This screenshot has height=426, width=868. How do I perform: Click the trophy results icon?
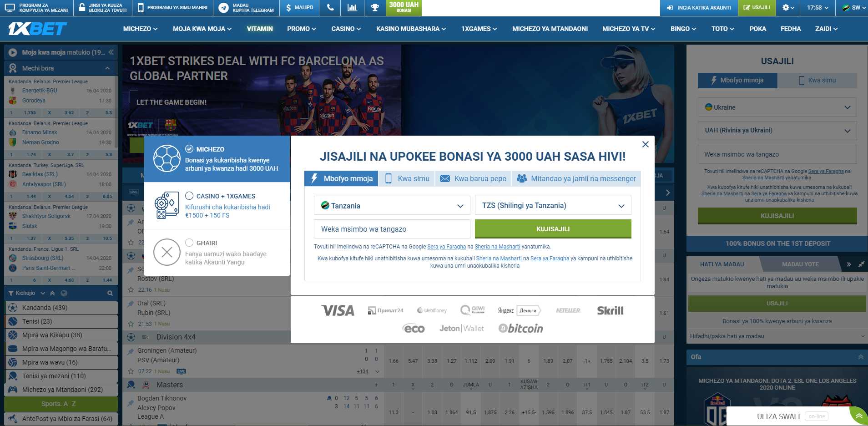(375, 8)
